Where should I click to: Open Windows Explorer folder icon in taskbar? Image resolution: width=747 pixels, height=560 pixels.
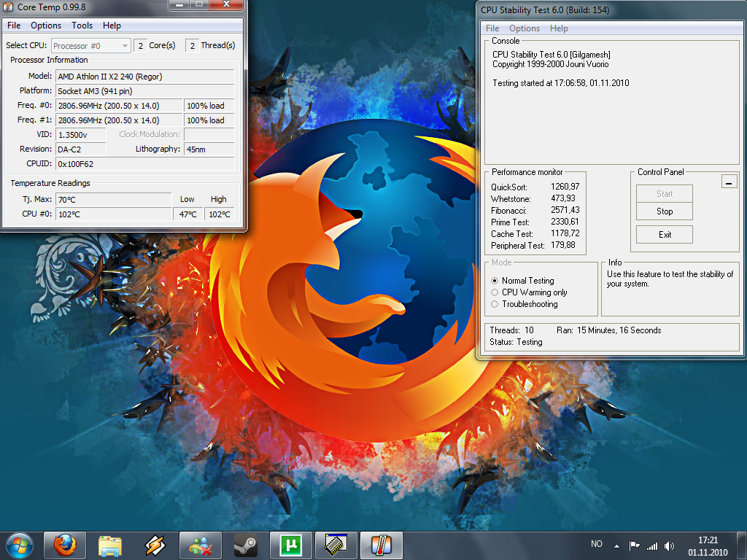pyautogui.click(x=110, y=545)
